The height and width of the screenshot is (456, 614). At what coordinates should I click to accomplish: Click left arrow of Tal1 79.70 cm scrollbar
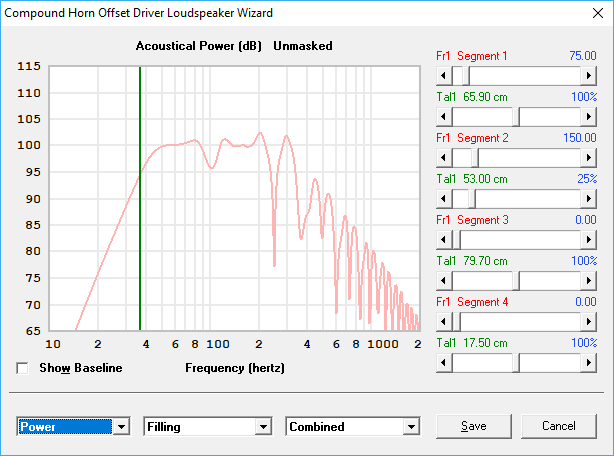444,281
